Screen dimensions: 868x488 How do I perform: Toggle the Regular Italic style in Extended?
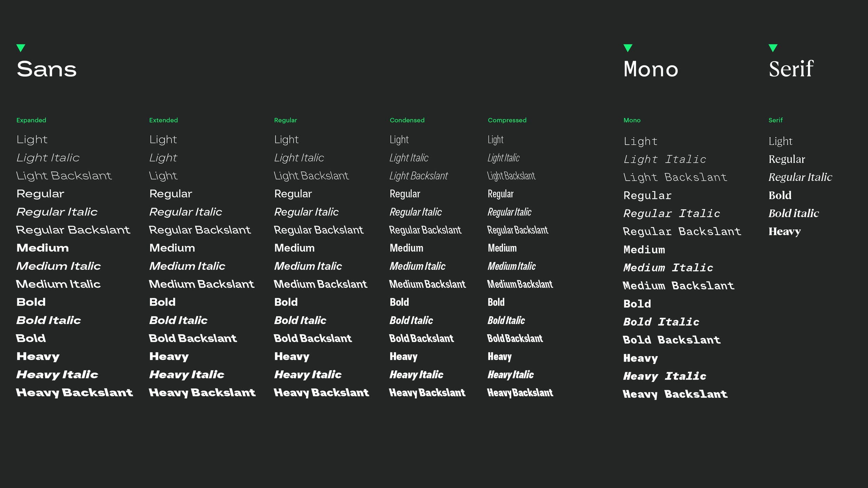[186, 211]
